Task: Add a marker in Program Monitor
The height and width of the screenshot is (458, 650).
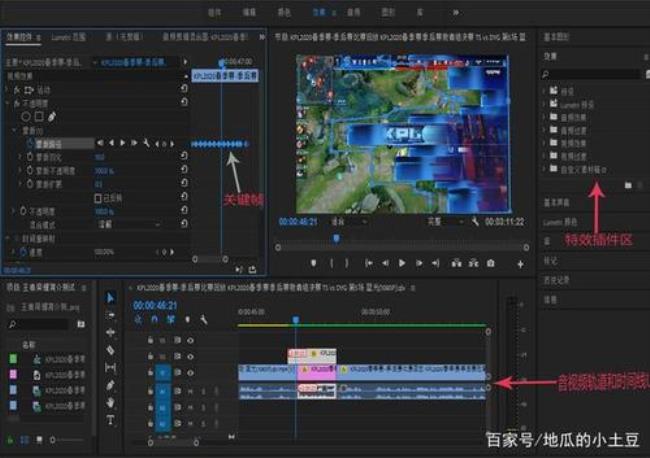Action: [x=314, y=263]
